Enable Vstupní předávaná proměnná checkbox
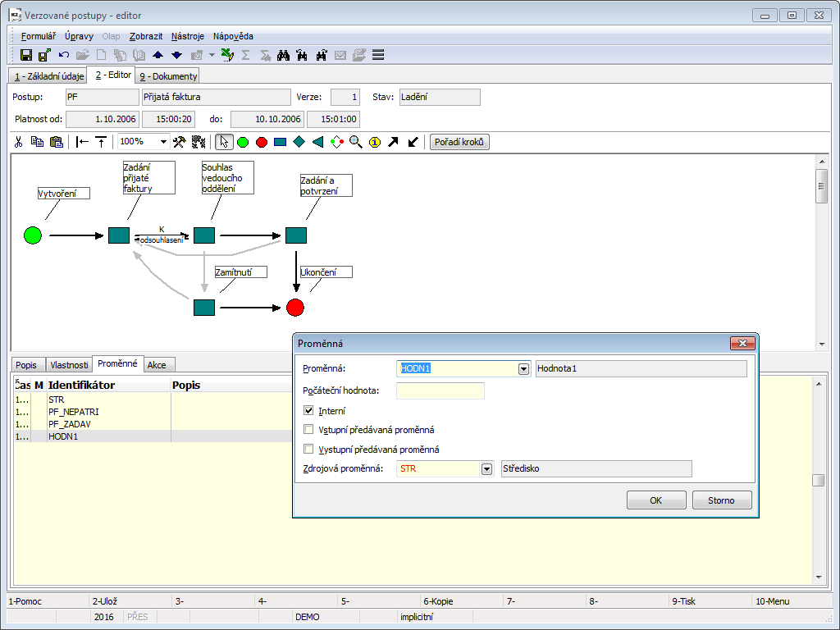This screenshot has height=630, width=840. 308,430
